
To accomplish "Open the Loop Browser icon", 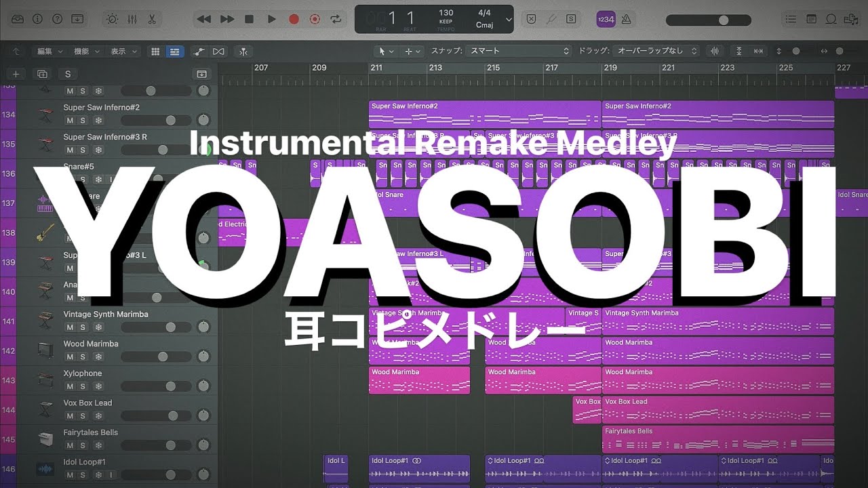I will click(x=831, y=20).
